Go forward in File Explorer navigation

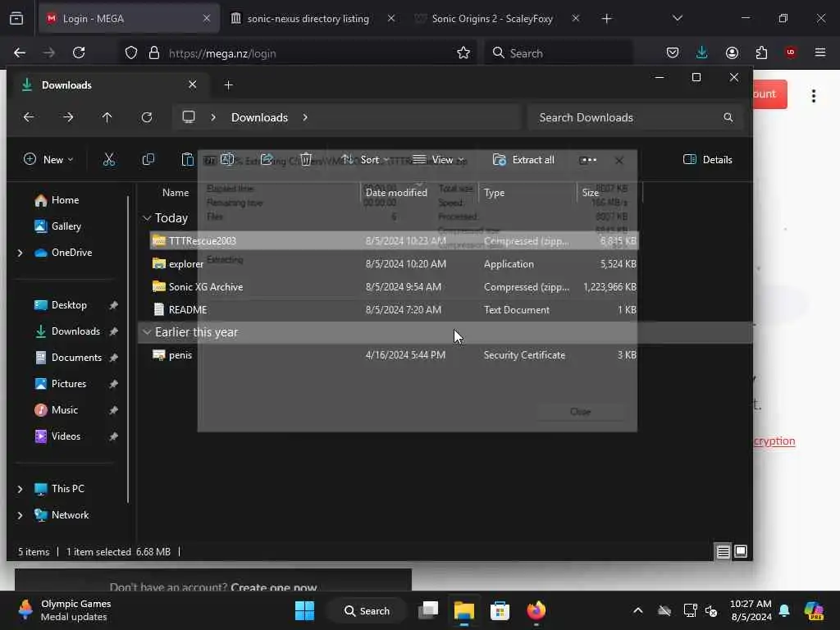pyautogui.click(x=68, y=117)
